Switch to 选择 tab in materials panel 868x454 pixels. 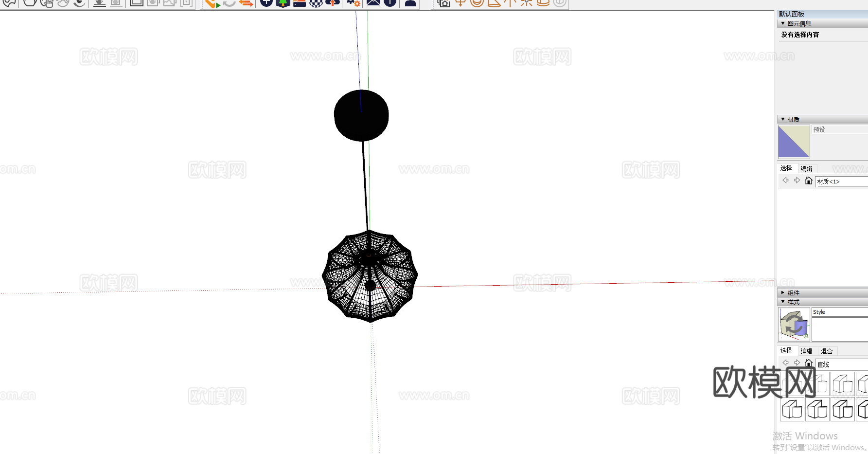point(786,168)
